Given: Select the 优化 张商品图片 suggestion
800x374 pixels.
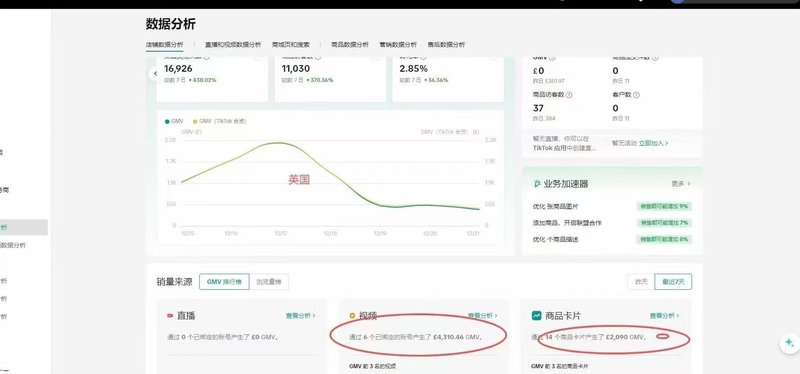Looking at the screenshot, I should pyautogui.click(x=555, y=207).
